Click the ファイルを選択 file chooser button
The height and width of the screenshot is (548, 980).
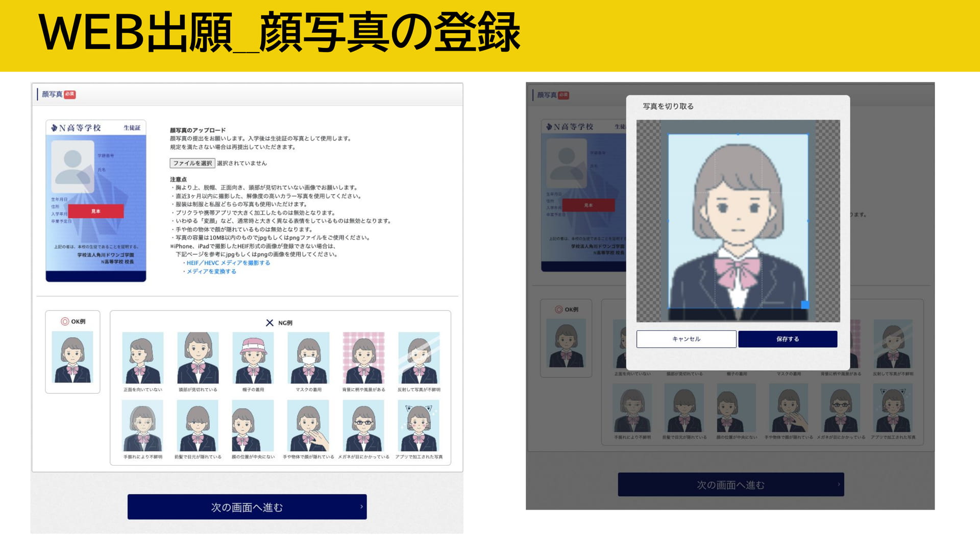point(192,163)
